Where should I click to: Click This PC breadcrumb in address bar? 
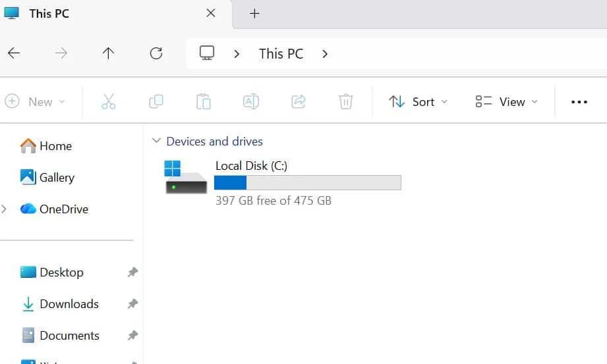tap(281, 54)
